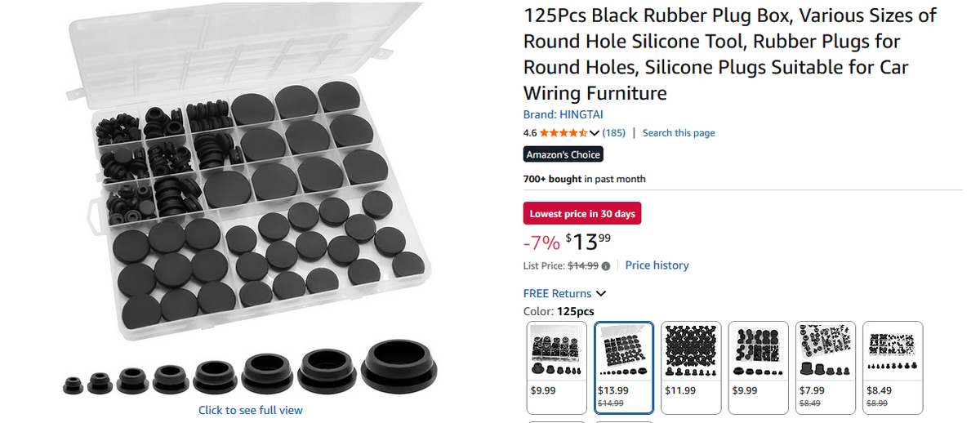This screenshot has width=980, height=423.
Task: Expand the ratings breakdown chevron beside the stars
Action: [x=595, y=133]
